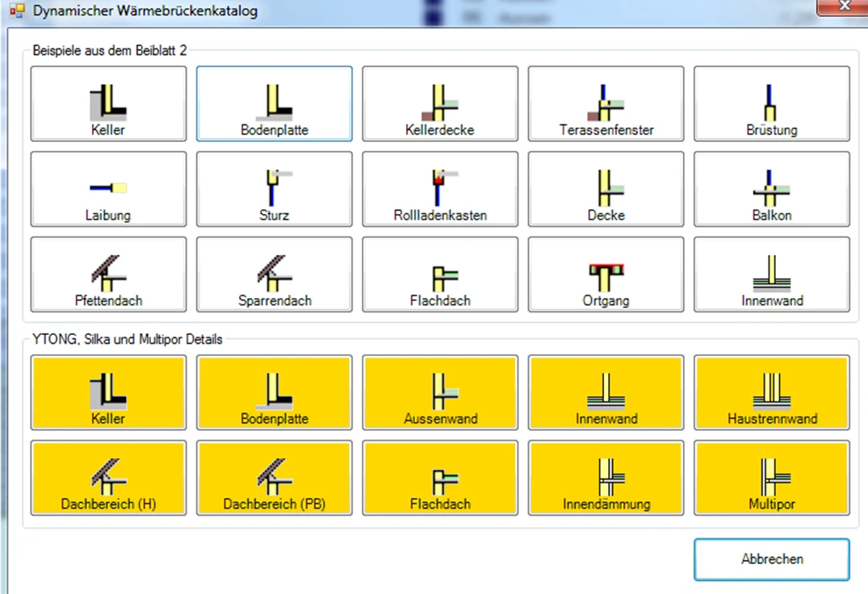
Task: Select the Dachbereich (H) YTONG tile
Action: pyautogui.click(x=108, y=478)
